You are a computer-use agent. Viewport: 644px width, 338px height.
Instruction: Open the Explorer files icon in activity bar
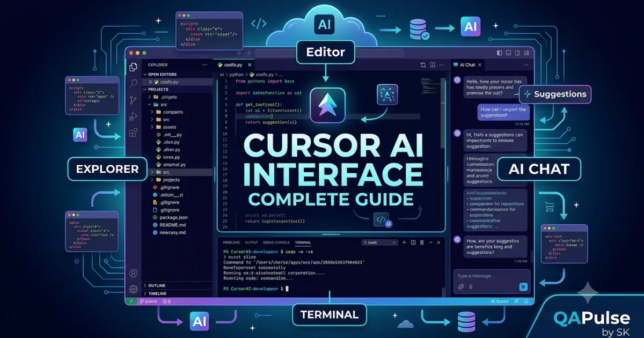coord(133,67)
